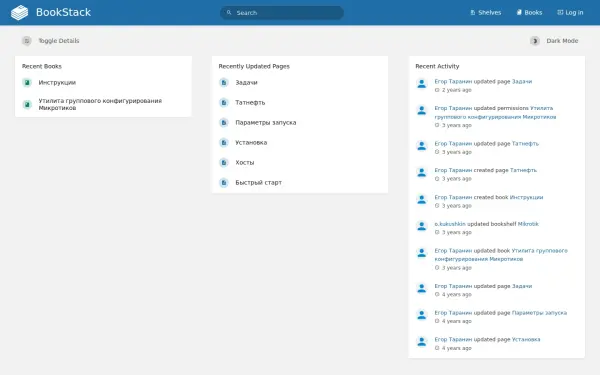Screen dimensions: 600x375
Task: Open the BookStack home title link
Action: point(63,12)
